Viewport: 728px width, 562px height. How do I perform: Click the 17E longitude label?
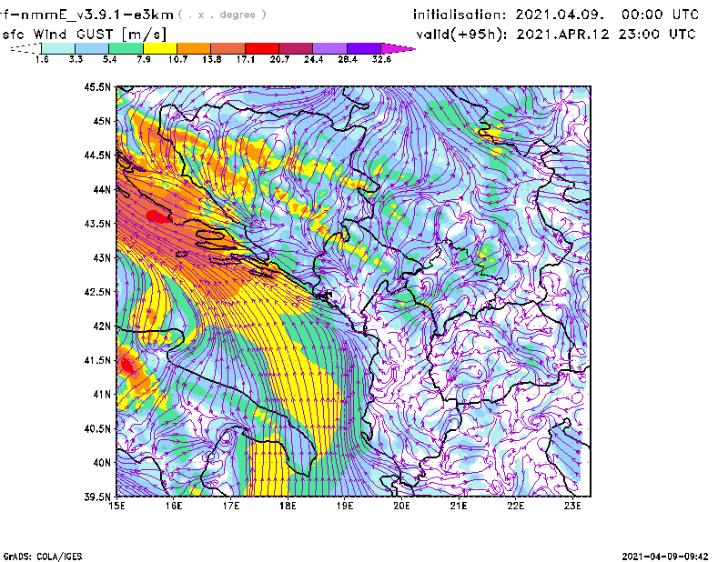(231, 506)
